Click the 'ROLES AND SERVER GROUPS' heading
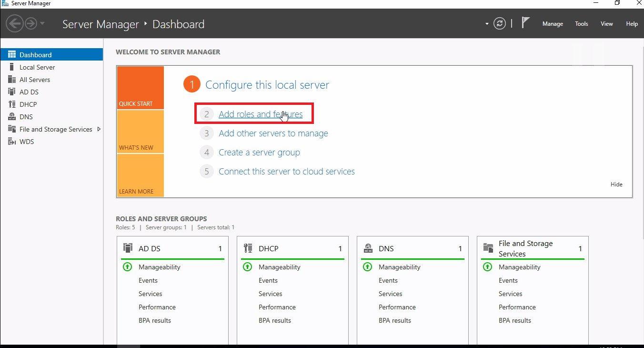Viewport: 644px width, 348px height. pos(161,219)
